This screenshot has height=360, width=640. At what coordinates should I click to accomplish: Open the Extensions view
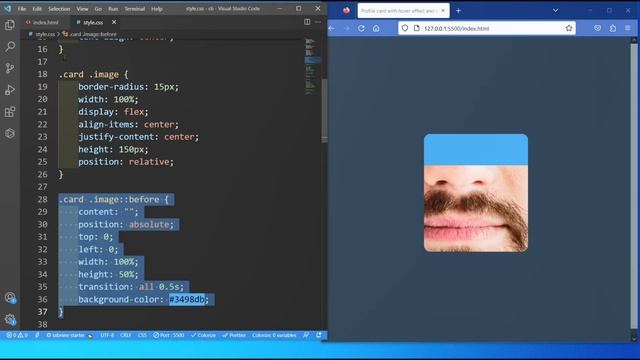[x=10, y=111]
